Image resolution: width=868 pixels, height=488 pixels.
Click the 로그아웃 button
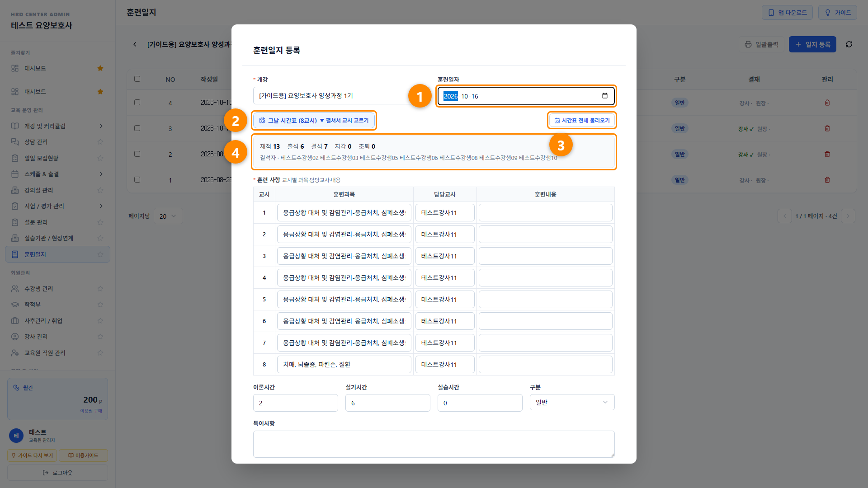57,473
